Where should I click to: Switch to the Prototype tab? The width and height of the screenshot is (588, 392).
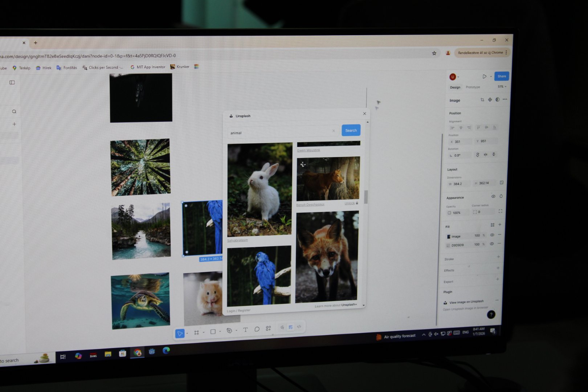[x=473, y=87]
